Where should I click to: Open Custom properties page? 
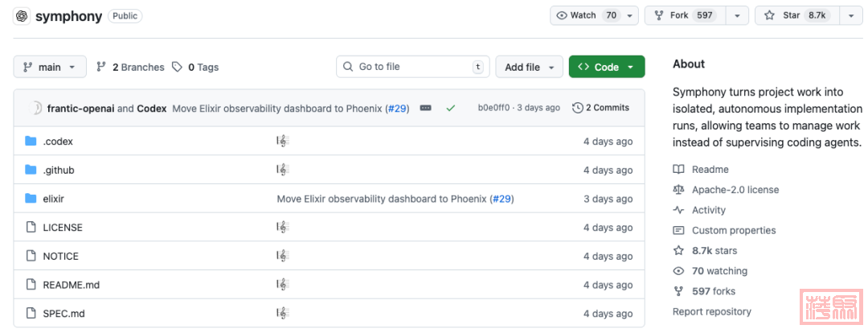pyautogui.click(x=733, y=230)
